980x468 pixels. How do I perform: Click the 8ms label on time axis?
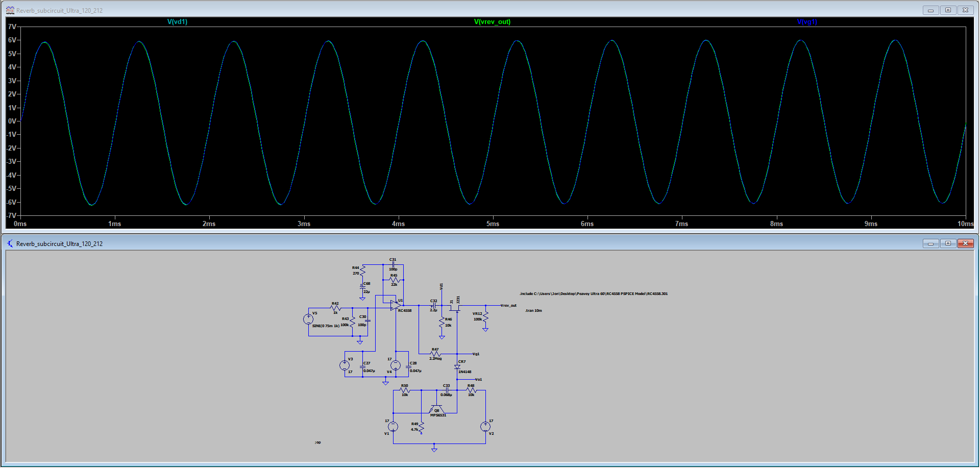(x=776, y=224)
